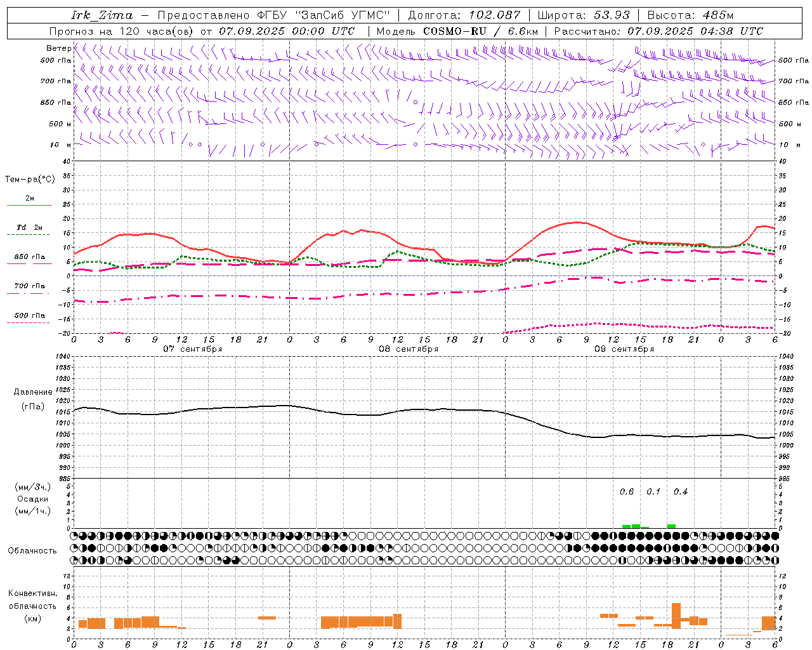Click the 850 гПа temperature legend entry
The width and height of the screenshot is (812, 650).
pos(30,257)
